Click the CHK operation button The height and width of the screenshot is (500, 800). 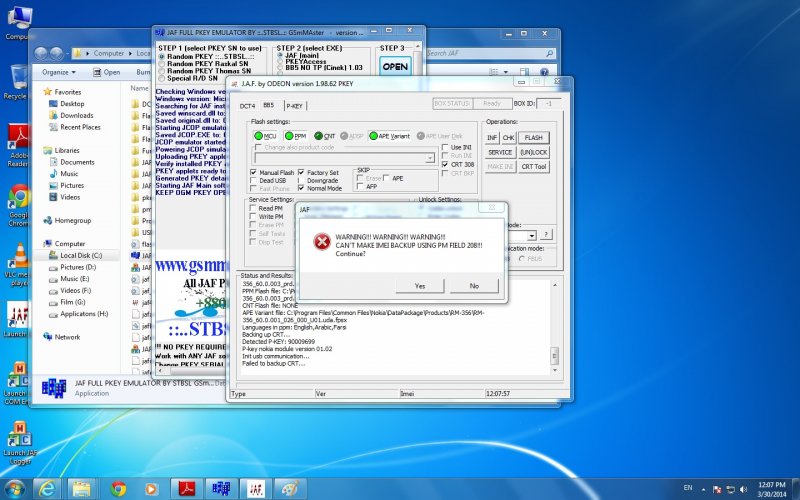click(x=509, y=138)
